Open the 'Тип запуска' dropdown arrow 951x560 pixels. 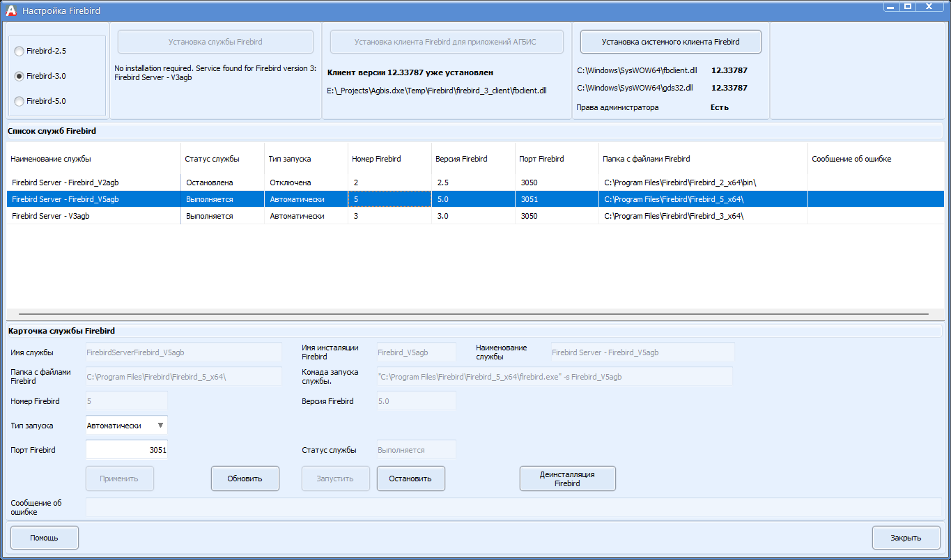160,426
